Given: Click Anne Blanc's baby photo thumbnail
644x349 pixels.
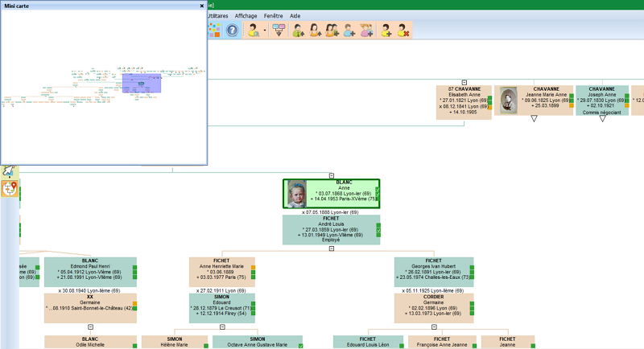Looking at the screenshot, I should click(x=297, y=194).
